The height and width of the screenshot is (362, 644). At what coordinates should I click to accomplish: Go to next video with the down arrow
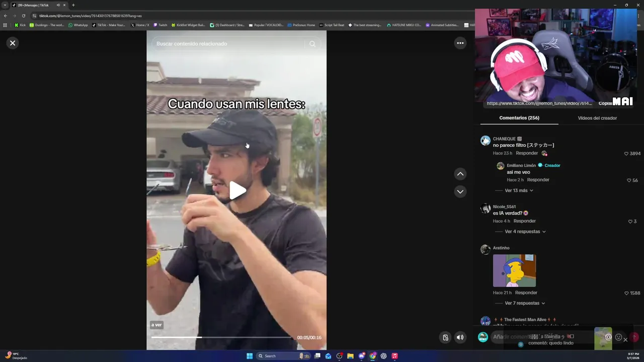[x=460, y=192]
